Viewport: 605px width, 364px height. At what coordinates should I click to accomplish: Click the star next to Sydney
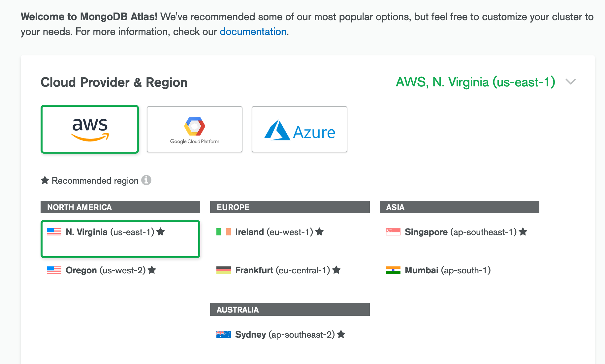pos(341,334)
